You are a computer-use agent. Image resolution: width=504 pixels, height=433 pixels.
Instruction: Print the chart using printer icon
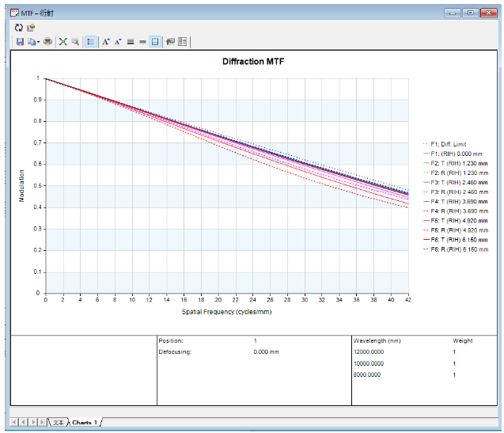point(47,41)
